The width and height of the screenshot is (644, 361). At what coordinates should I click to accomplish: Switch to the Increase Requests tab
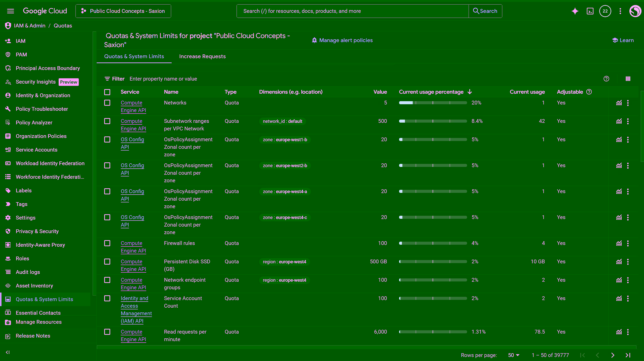[x=202, y=56]
